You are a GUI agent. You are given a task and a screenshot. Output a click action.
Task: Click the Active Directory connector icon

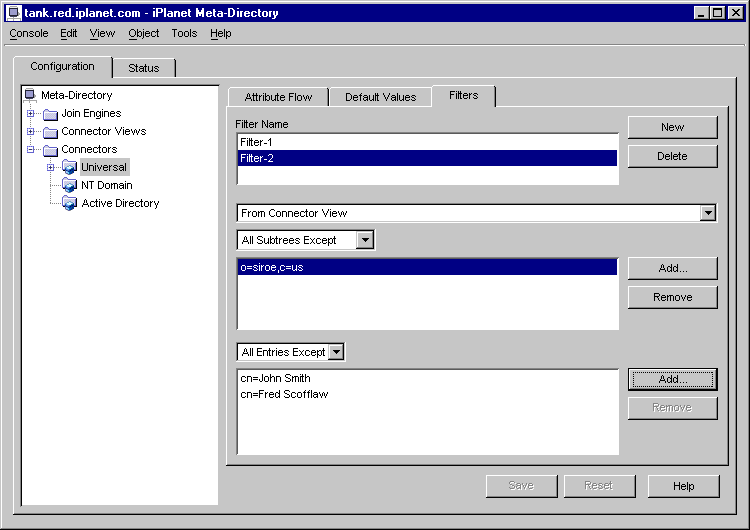tap(69, 203)
